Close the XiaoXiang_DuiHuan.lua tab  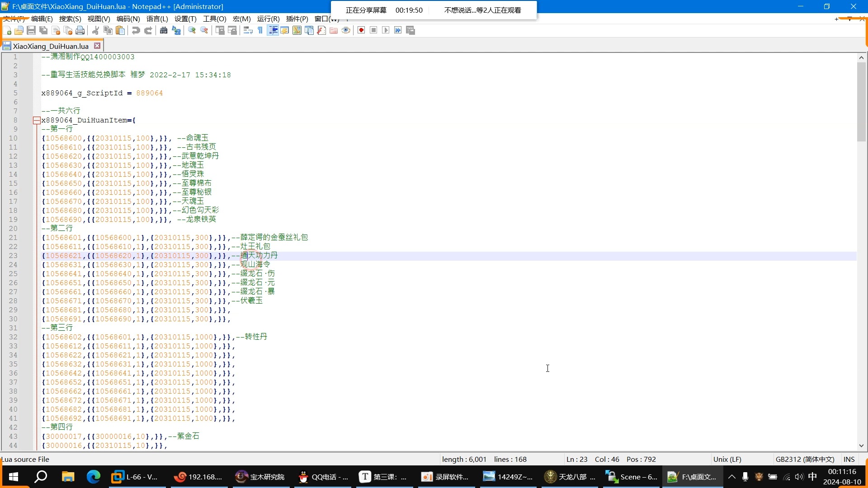pos(97,46)
